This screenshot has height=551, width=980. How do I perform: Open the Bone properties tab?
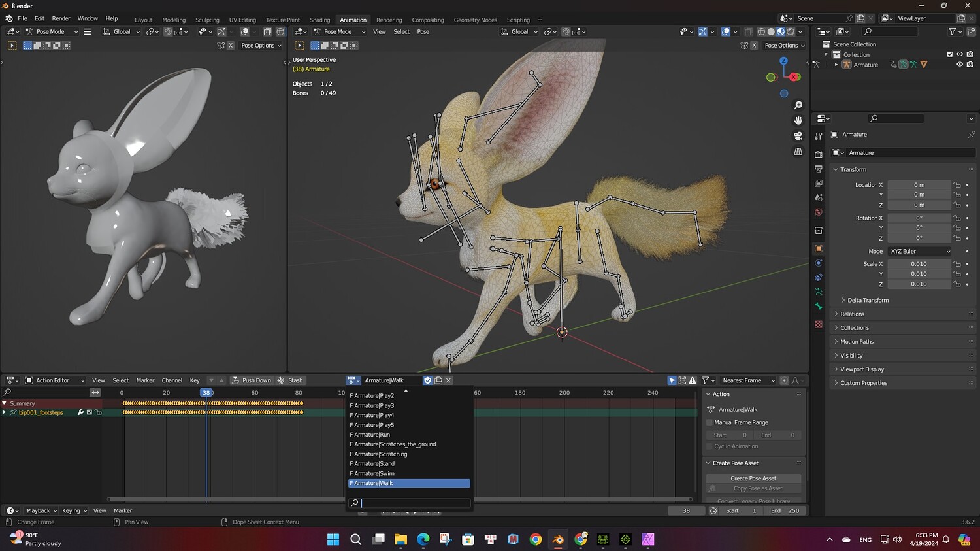pos(819,306)
